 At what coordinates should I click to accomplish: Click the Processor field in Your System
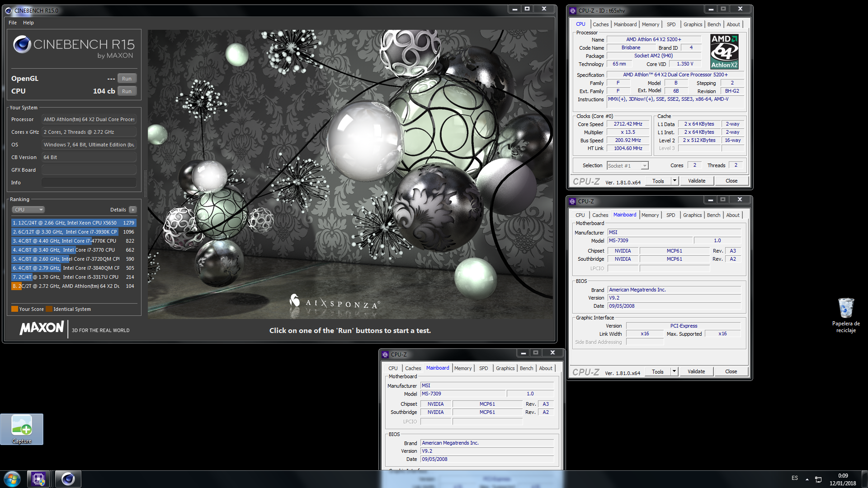tap(89, 119)
